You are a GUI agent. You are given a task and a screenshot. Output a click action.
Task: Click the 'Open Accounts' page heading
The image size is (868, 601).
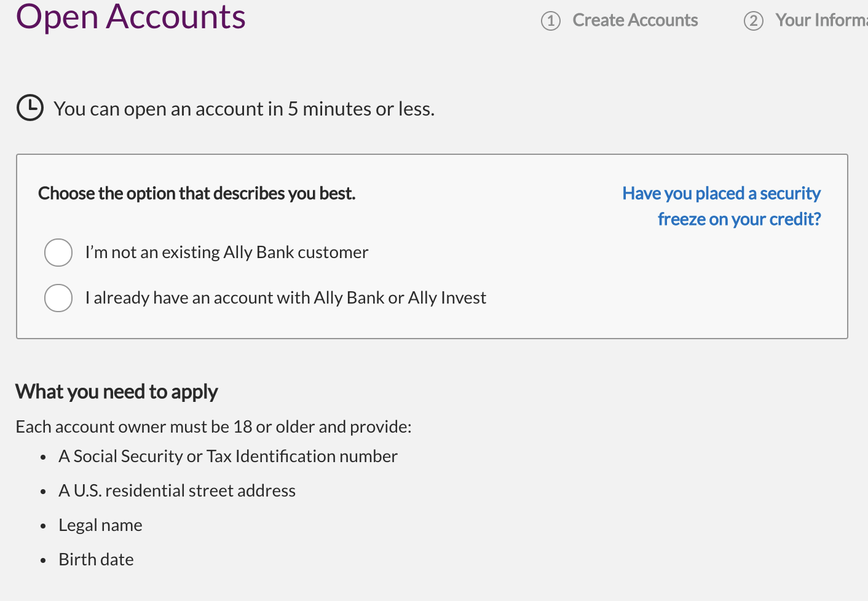[x=131, y=17]
